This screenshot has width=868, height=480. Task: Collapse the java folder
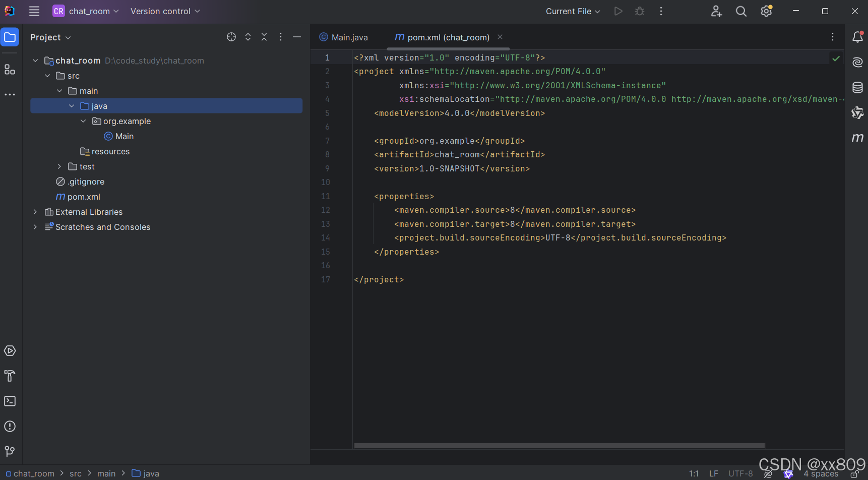click(x=72, y=106)
